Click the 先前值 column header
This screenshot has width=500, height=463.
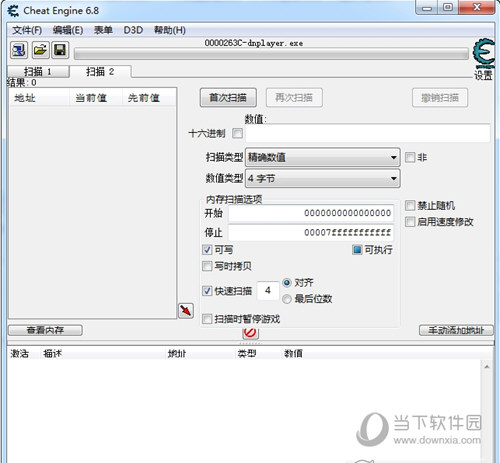click(149, 98)
